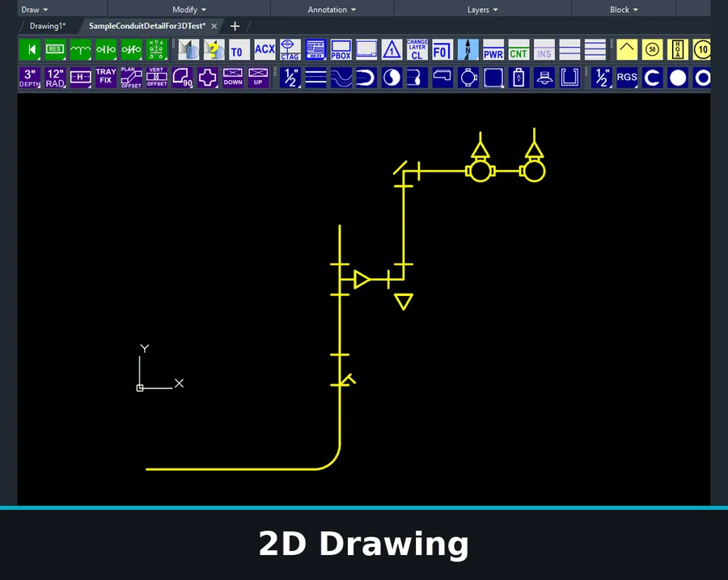This screenshot has height=580, width=728.
Task: Click the PBOX icon
Action: (x=341, y=49)
